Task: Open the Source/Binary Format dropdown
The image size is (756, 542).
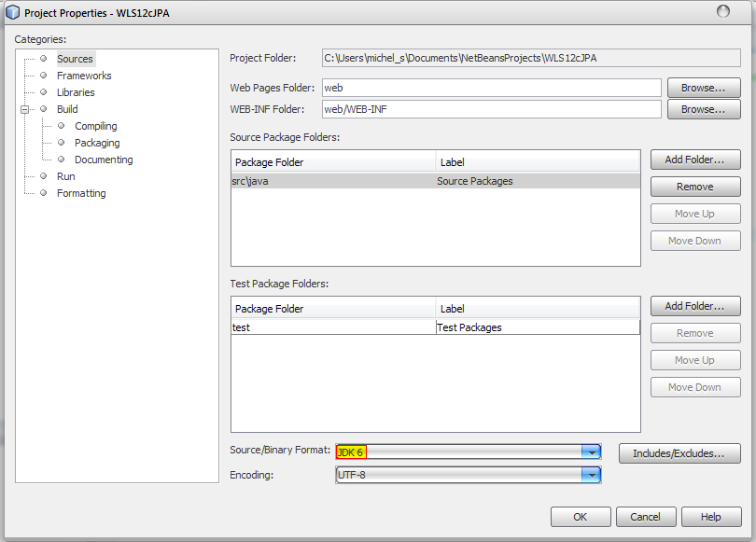Action: tap(590, 452)
